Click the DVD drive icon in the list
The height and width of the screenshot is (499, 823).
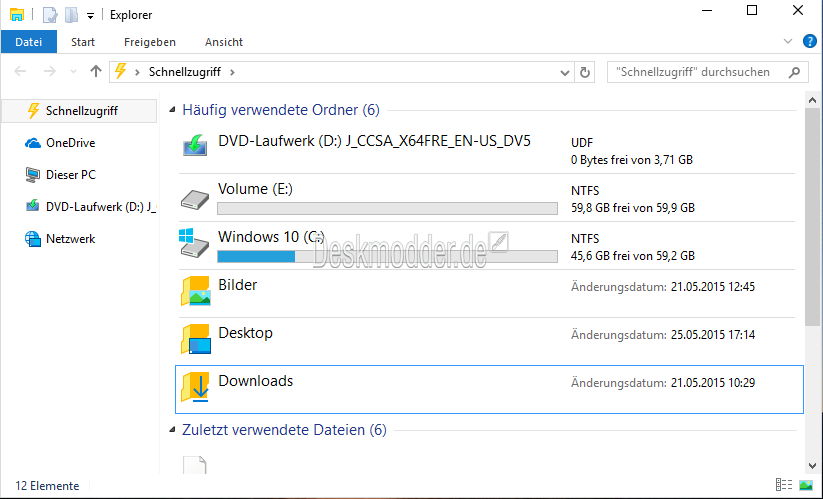[195, 145]
